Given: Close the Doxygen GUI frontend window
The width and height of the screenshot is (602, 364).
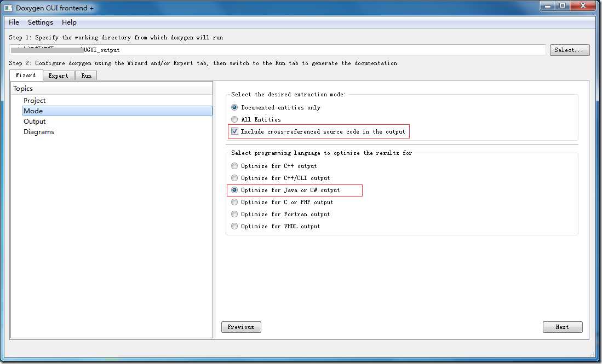Looking at the screenshot, I should click(583, 6).
